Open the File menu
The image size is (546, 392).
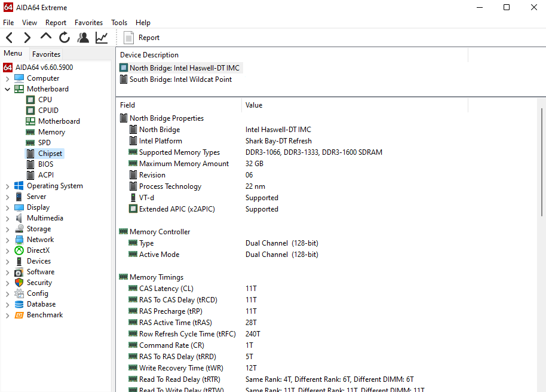tap(8, 23)
